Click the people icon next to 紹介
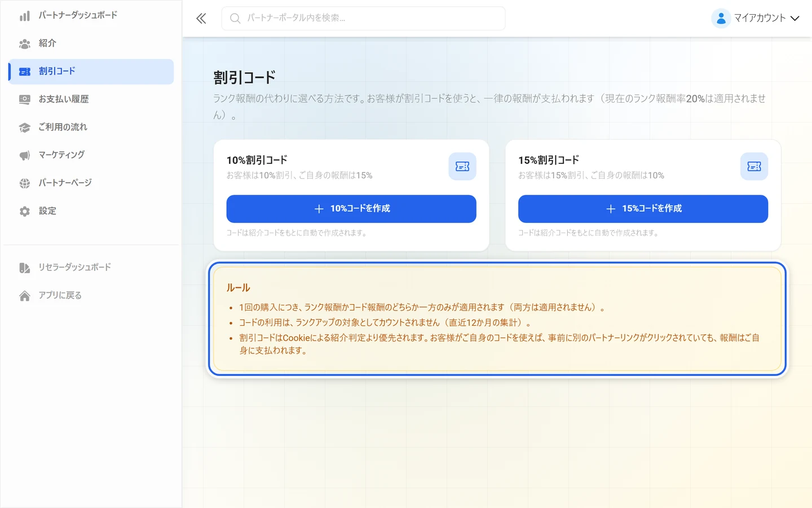The image size is (812, 508). [x=25, y=43]
